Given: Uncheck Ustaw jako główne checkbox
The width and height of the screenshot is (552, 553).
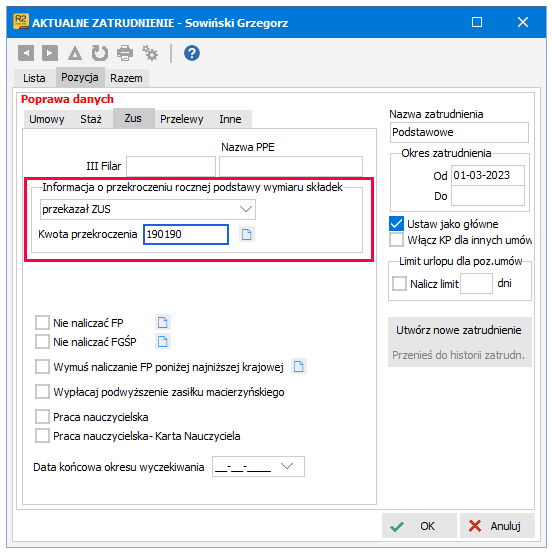Looking at the screenshot, I should pyautogui.click(x=396, y=224).
